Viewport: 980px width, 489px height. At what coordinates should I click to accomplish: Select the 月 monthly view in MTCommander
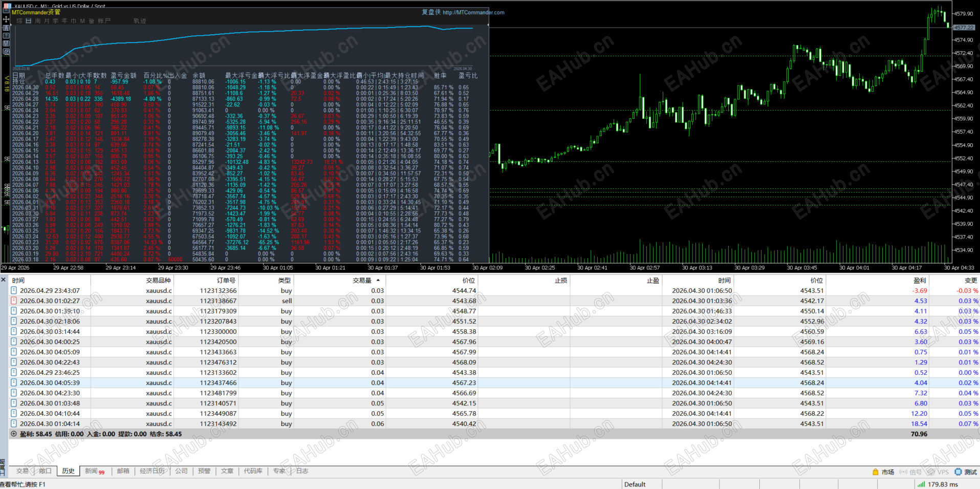coord(47,21)
